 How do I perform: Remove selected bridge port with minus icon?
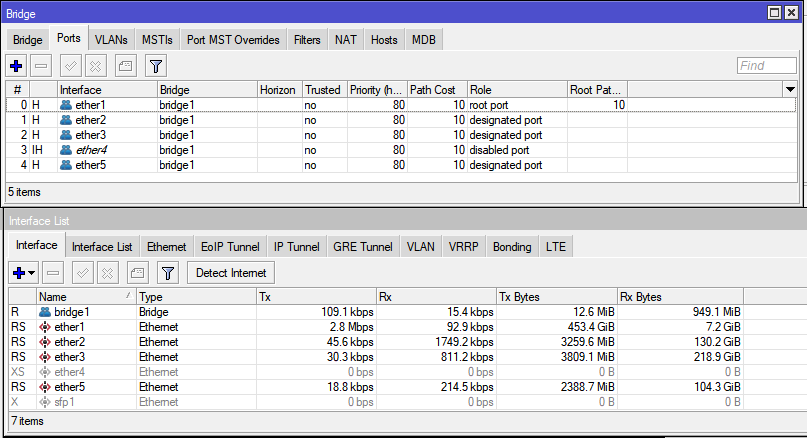(41, 66)
